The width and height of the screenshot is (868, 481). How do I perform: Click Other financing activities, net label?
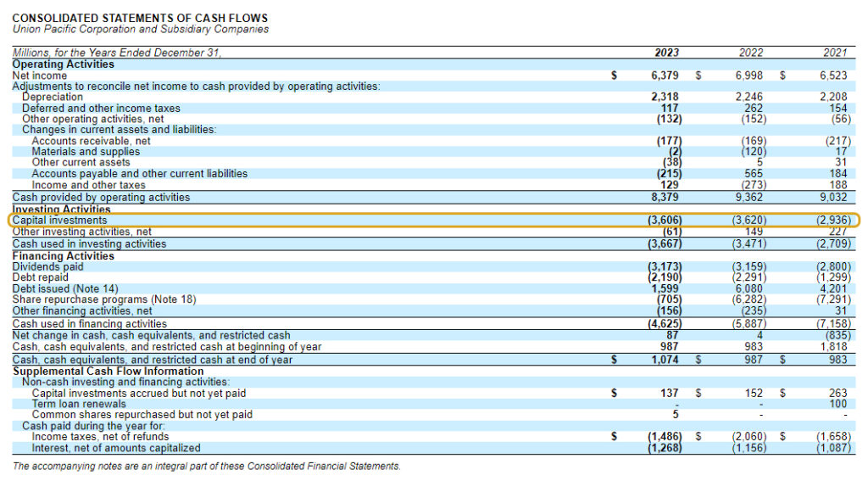82,310
